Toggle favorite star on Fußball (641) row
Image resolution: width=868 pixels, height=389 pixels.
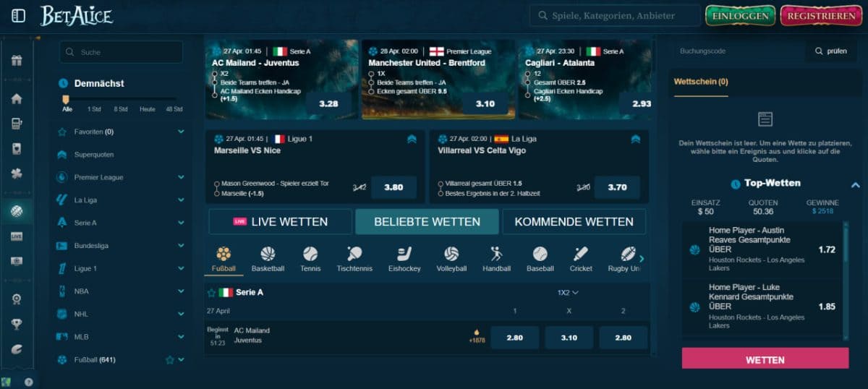coord(170,360)
